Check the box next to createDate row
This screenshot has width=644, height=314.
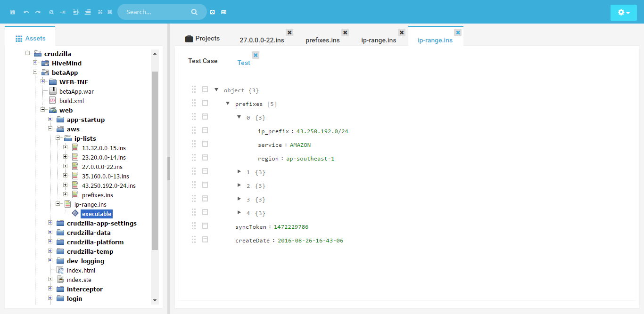pos(205,240)
